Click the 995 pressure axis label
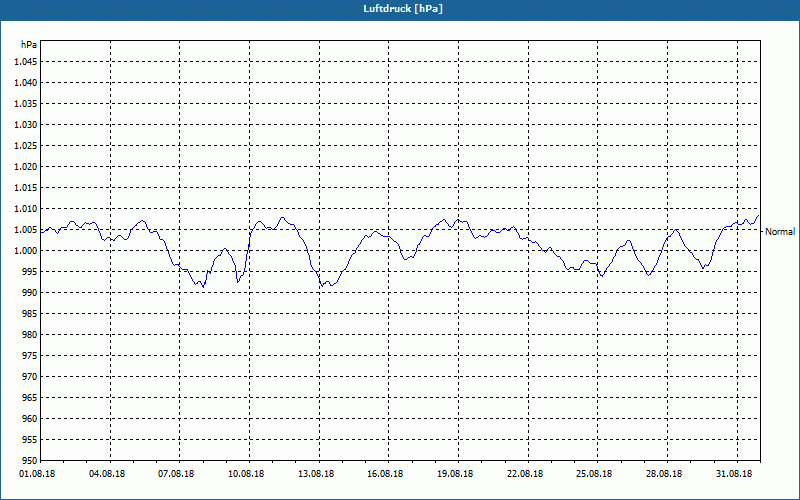Viewport: 800px width, 500px height. point(30,271)
